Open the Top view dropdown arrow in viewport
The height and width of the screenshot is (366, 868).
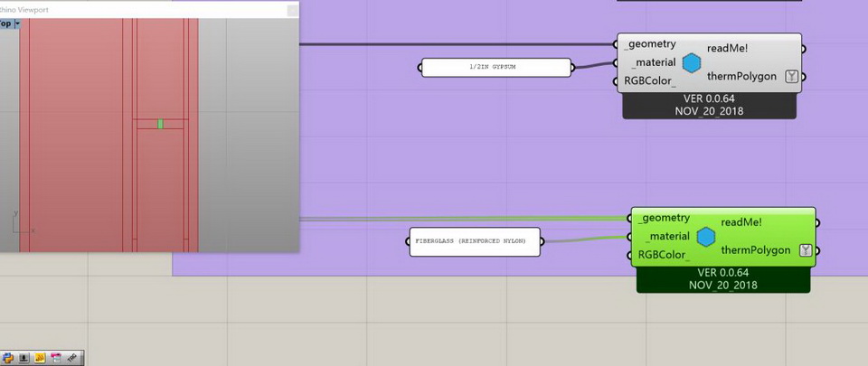[16, 24]
